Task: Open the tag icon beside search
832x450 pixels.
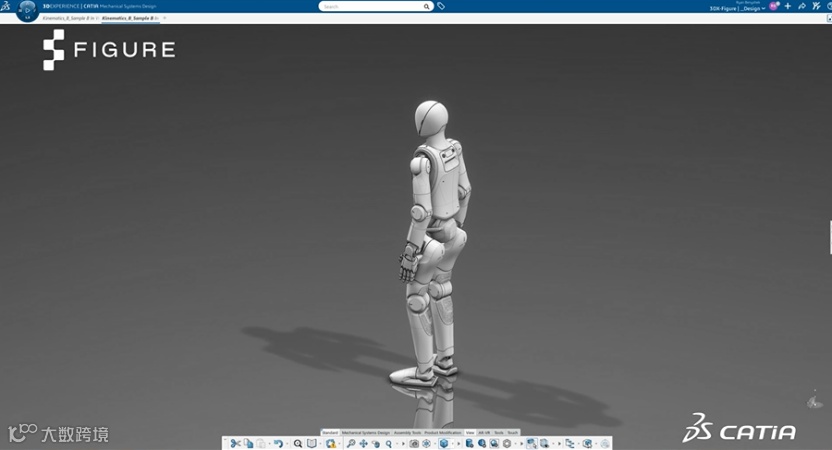Action: 441,6
